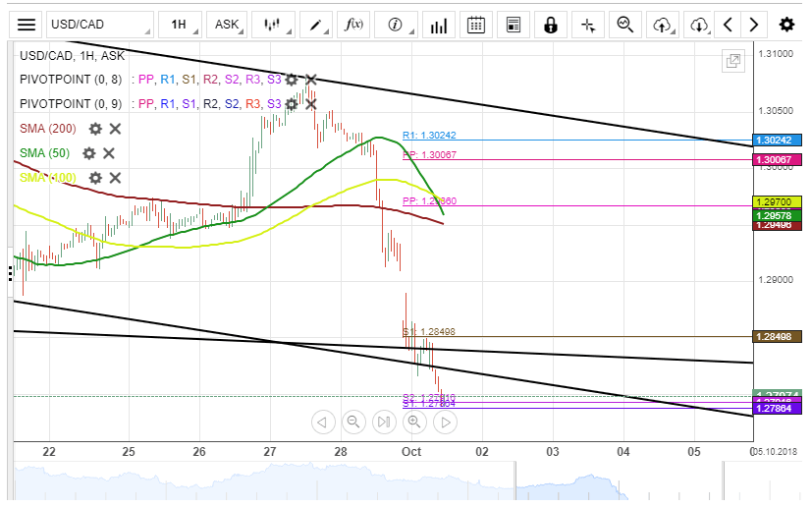Open chart settings gear in toolbar

[786, 25]
